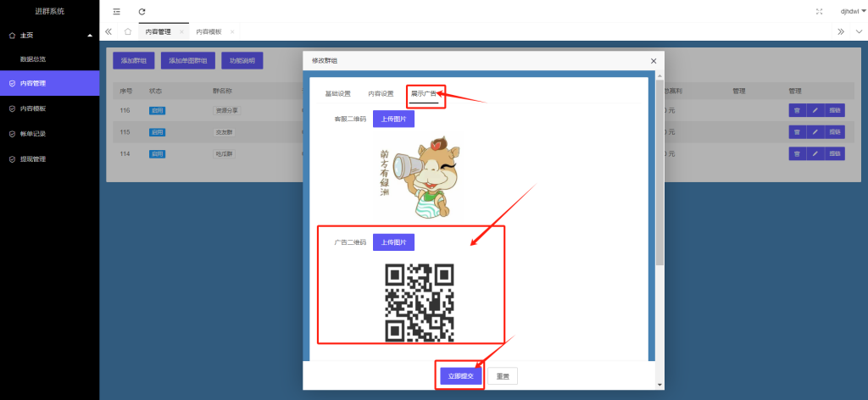868x400 pixels.
Task: Toggle the sidebar collapse icon
Action: click(117, 11)
